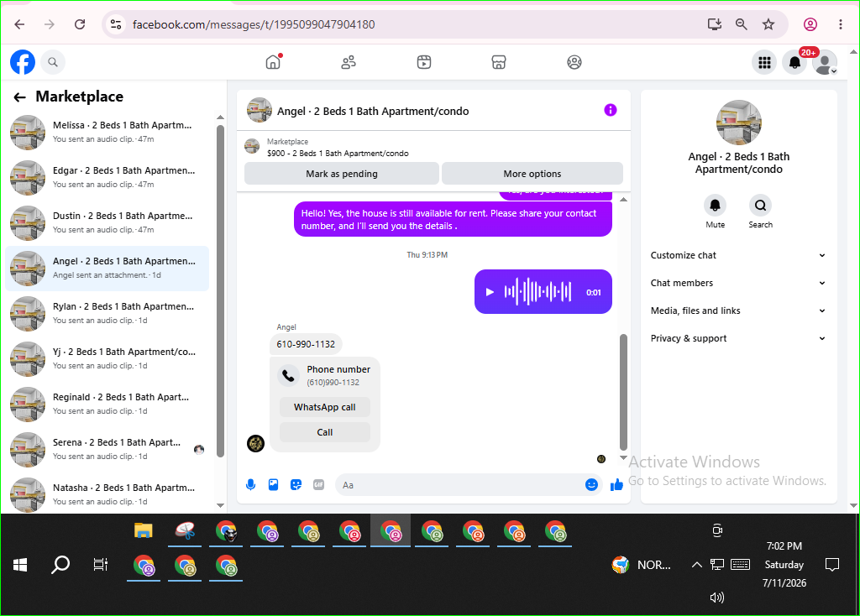Open Chrome profile icon in browser toolbar

click(x=810, y=24)
